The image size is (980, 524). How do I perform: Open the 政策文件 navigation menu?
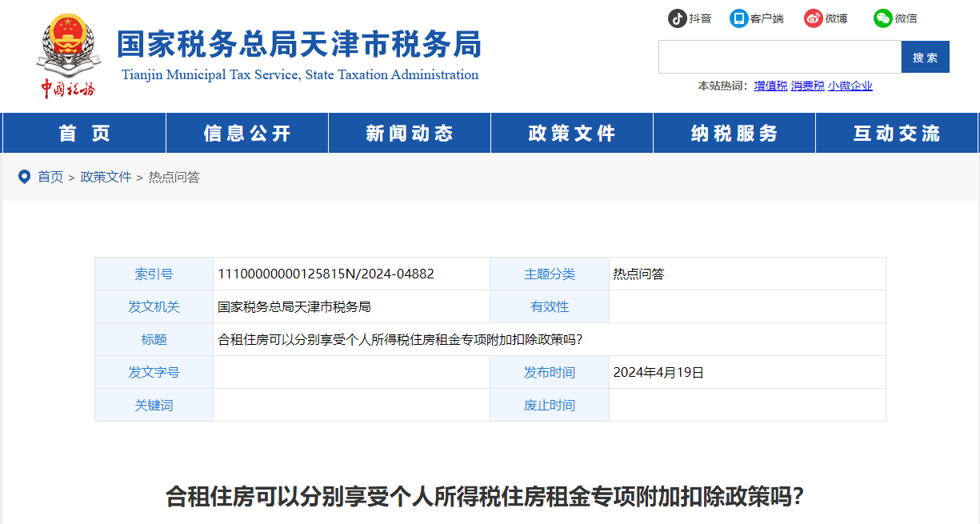(572, 134)
